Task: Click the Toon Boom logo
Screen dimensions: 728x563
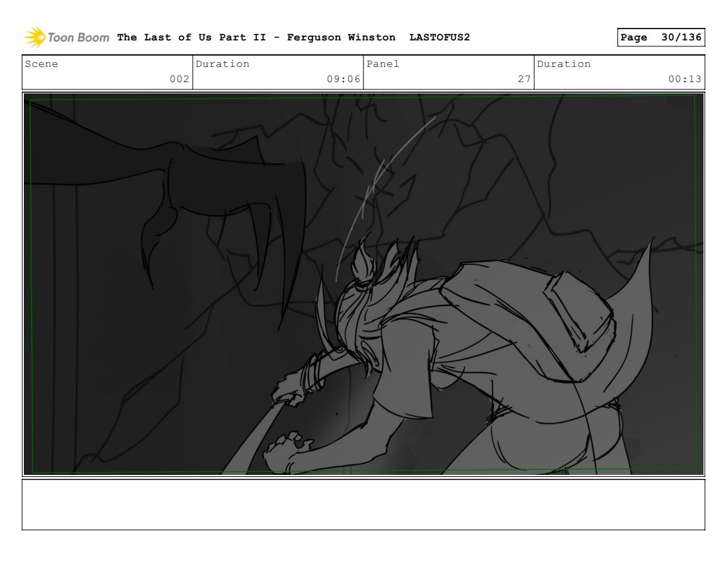Action: click(x=66, y=38)
